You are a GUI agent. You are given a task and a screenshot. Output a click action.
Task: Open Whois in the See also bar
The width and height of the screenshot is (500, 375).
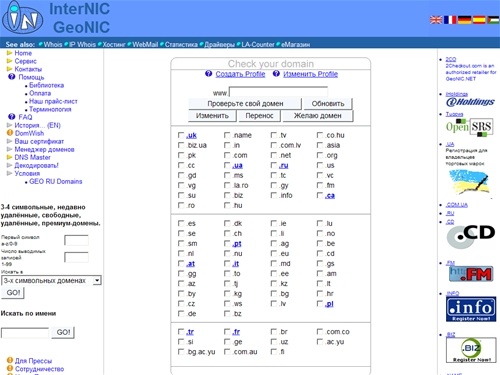53,44
